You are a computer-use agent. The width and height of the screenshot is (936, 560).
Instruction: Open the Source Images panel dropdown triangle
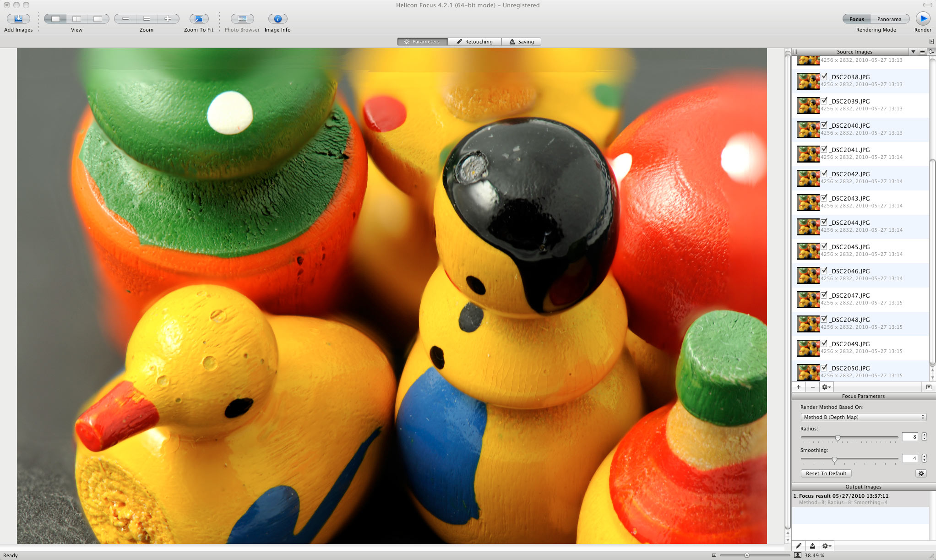[x=913, y=52]
